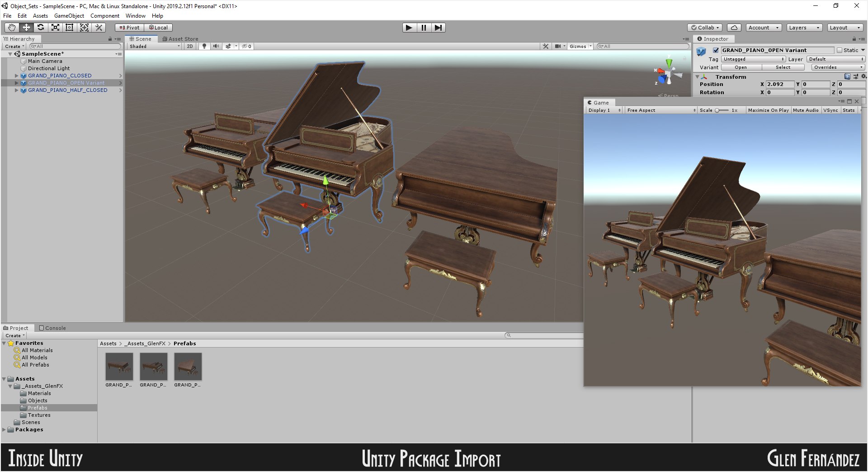The width and height of the screenshot is (868, 472).
Task: Open the Untagged tag dropdown
Action: coord(753,59)
